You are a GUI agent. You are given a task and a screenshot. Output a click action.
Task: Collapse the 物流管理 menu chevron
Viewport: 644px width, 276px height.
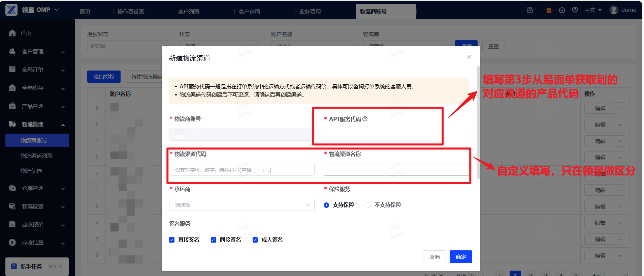coord(63,125)
